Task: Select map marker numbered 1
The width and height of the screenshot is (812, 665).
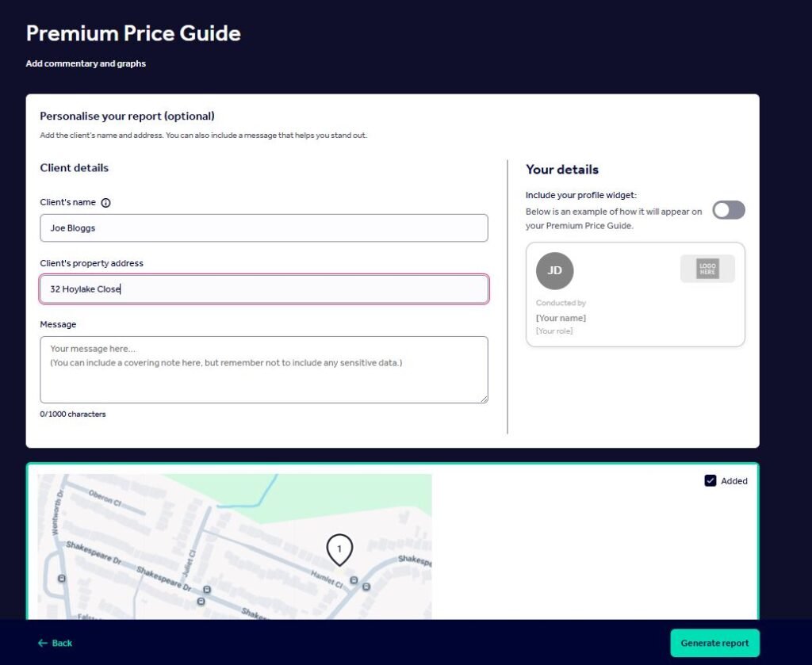Action: click(x=339, y=548)
